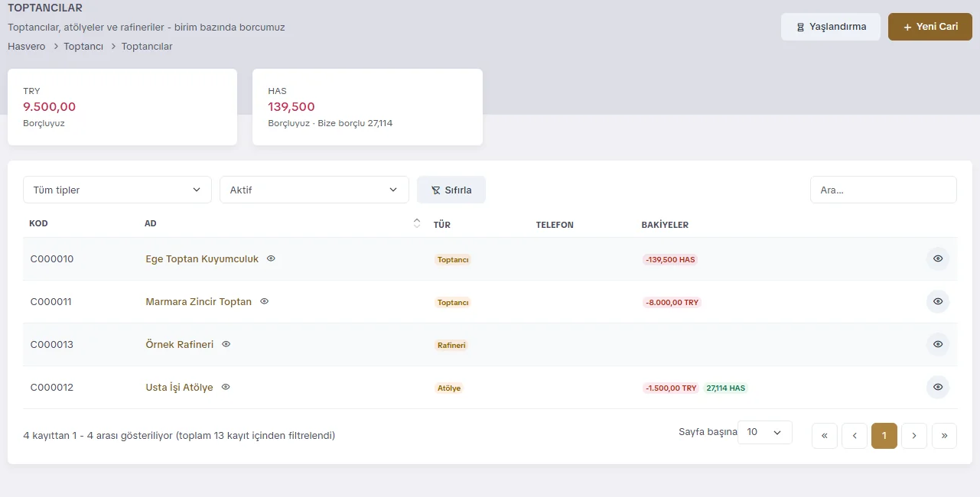The width and height of the screenshot is (980, 497).
Task: View details button for row C000011
Action: 938,302
